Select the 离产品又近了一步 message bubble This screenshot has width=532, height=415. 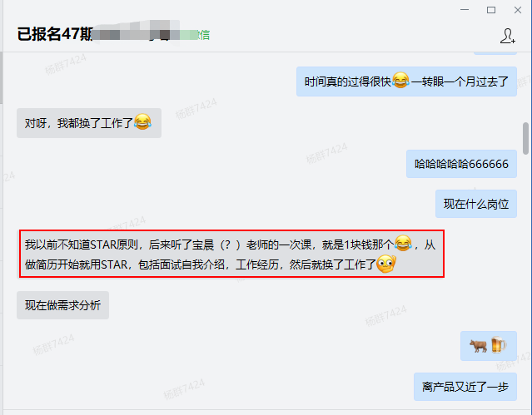point(465,387)
